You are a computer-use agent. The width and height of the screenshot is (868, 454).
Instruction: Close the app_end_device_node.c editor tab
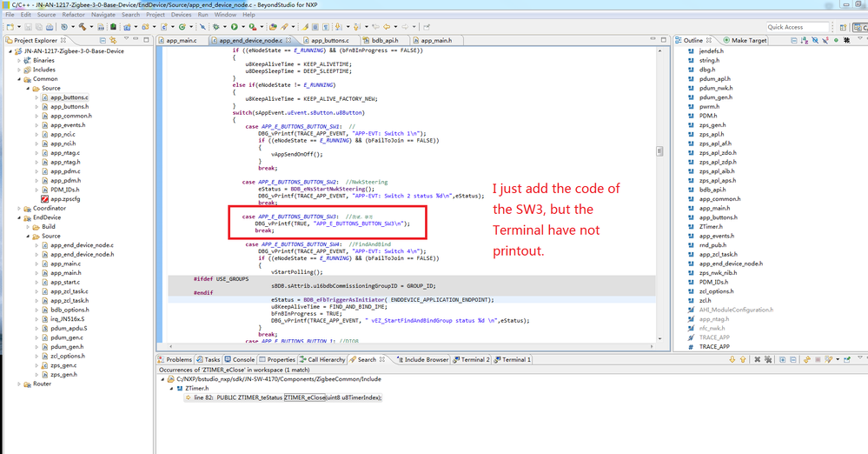(x=288, y=41)
